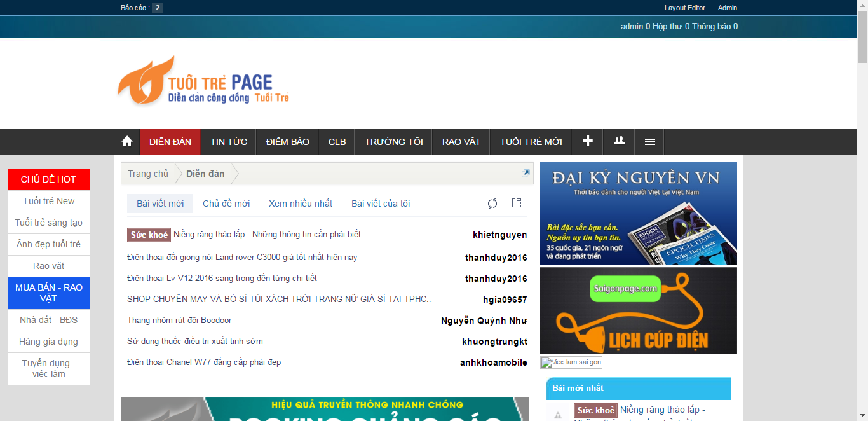Switch to Bài viết của tôi tab
The width and height of the screenshot is (868, 421).
coord(381,204)
